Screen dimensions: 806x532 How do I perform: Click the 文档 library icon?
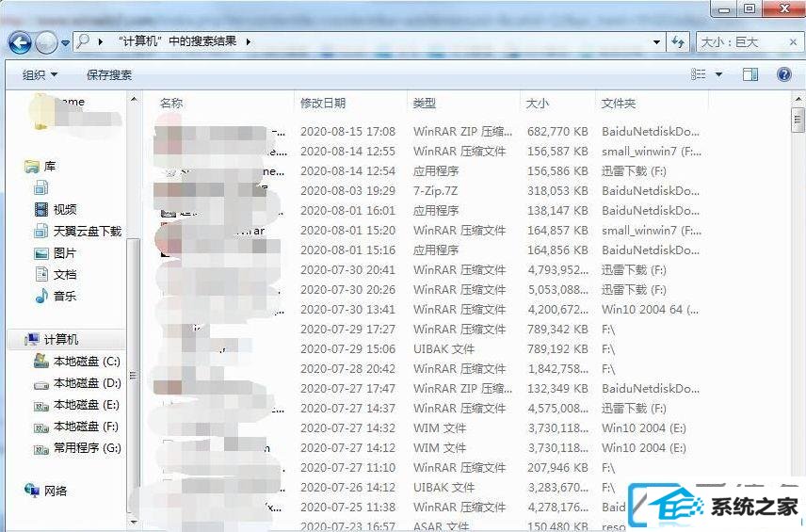pos(41,274)
